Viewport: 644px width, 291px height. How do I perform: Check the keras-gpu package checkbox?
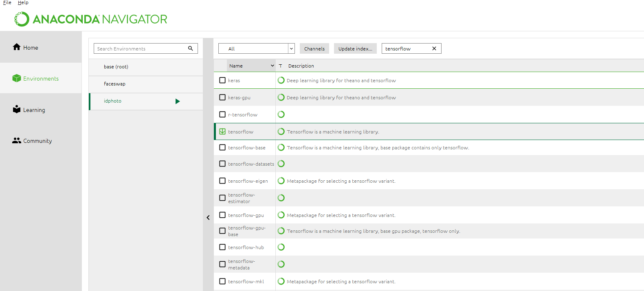point(222,97)
